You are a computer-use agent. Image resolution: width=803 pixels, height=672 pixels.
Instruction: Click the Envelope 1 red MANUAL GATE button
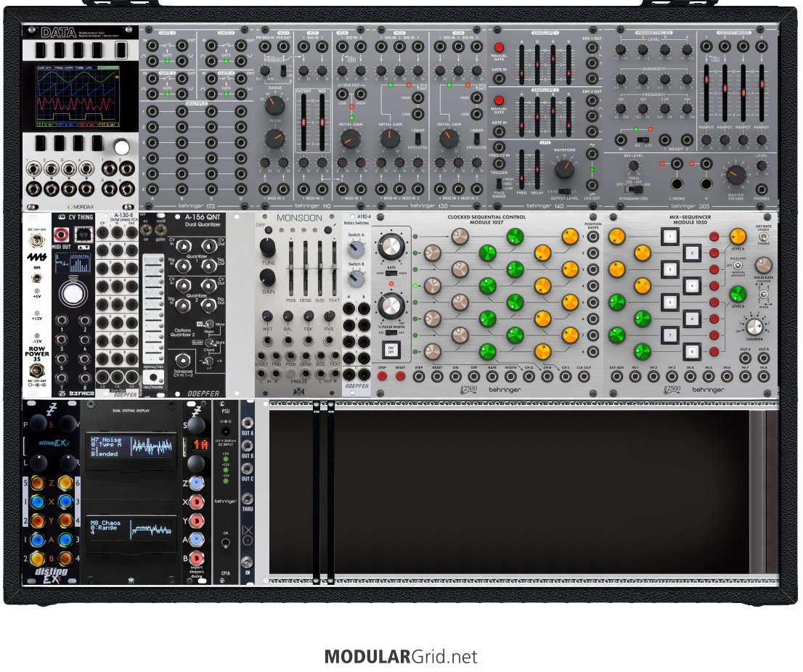pos(499,48)
